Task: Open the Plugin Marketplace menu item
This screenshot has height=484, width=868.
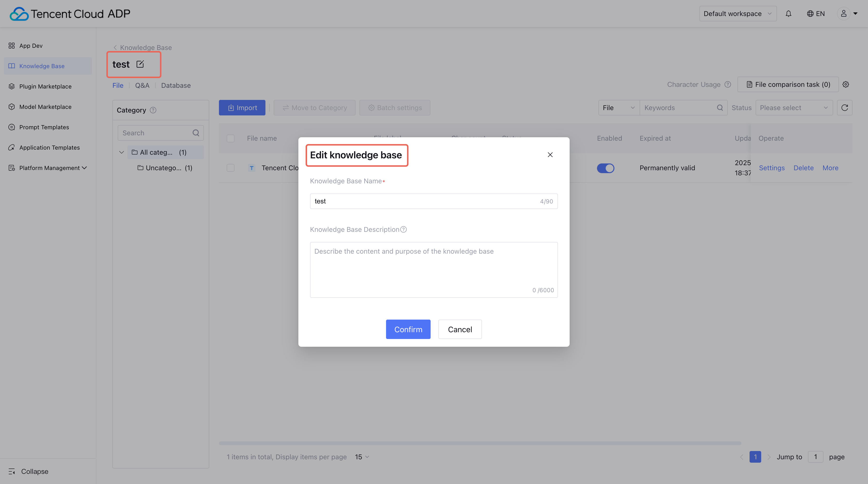Action: tap(45, 86)
